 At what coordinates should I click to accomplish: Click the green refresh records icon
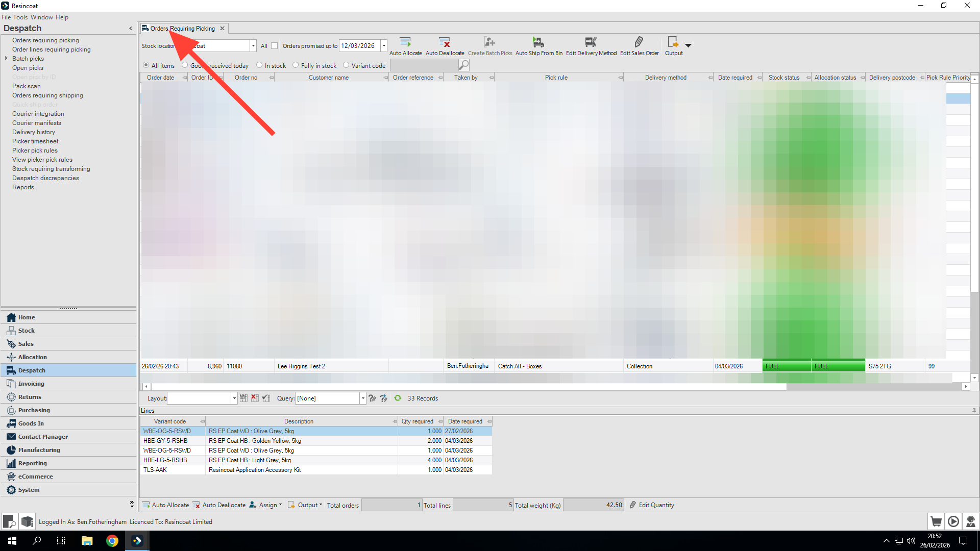tap(398, 398)
